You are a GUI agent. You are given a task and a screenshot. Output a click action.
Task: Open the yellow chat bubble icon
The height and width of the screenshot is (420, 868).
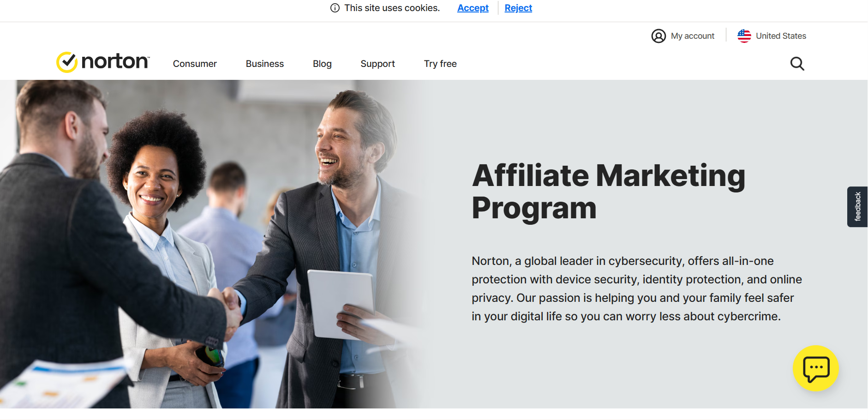(x=816, y=368)
